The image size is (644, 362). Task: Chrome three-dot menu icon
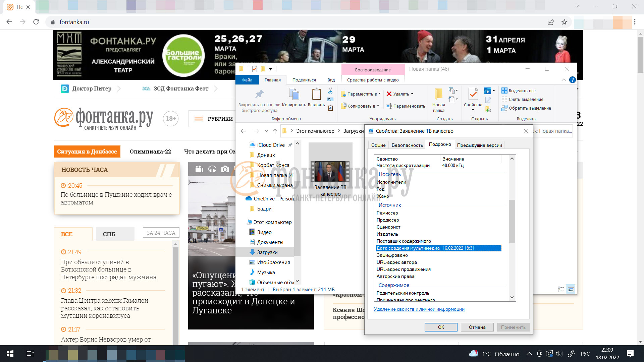635,22
